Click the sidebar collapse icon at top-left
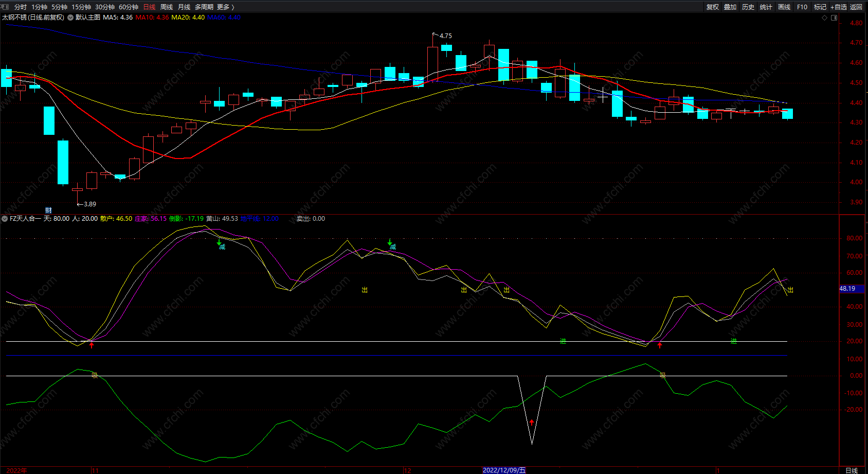This screenshot has width=868, height=474. click(5, 7)
